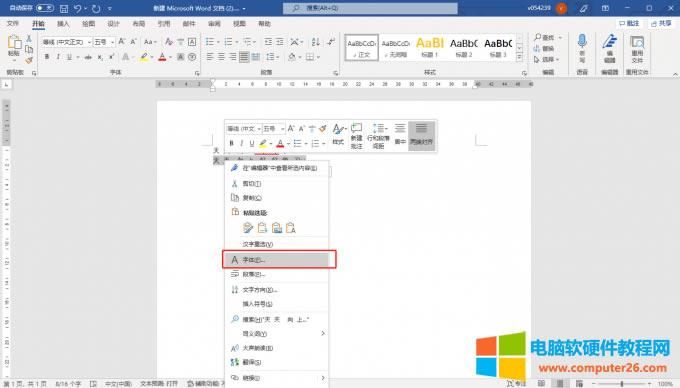
Task: Click the Share button at top right
Action: point(661,23)
